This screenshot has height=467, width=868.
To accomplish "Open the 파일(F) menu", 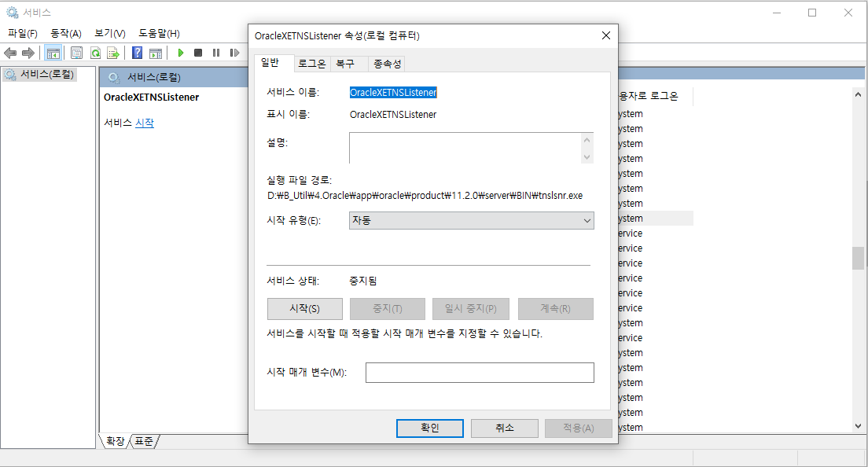I will (23, 33).
